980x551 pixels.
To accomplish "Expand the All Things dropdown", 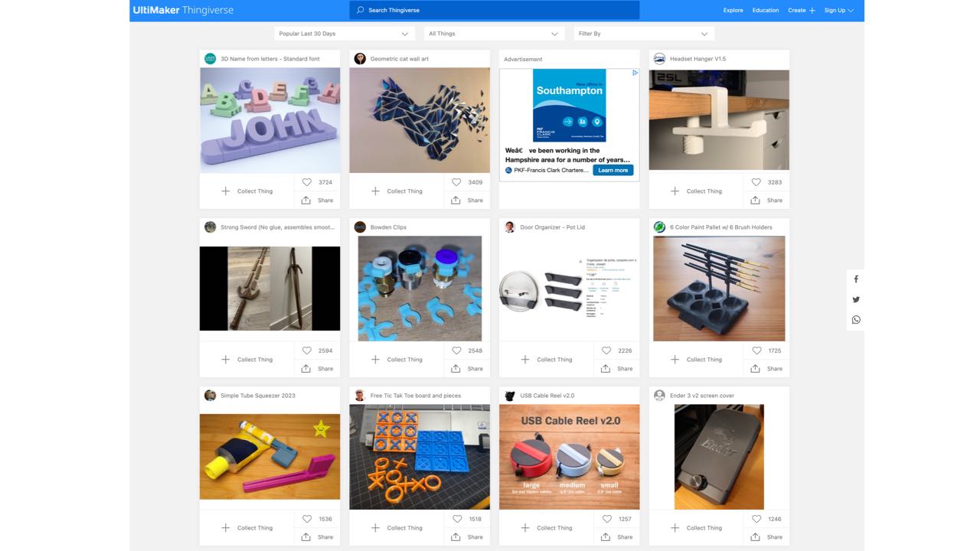I will click(494, 33).
